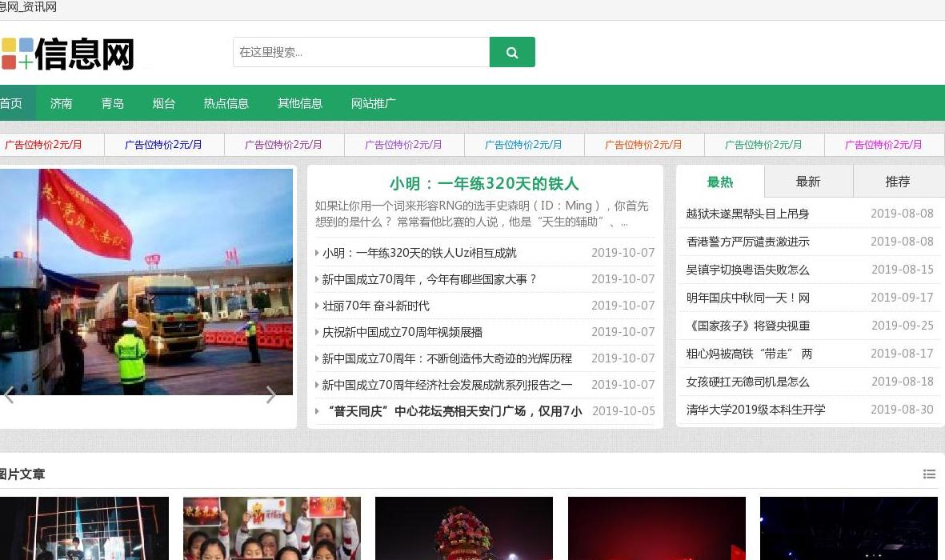Click inside the 在这里搜索 search field
The image size is (945, 560).
tap(361, 51)
